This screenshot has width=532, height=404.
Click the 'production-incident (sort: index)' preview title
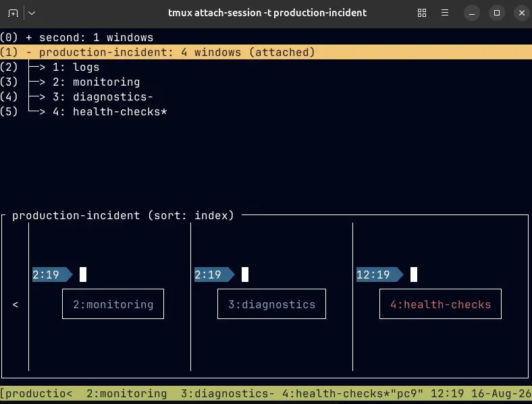123,215
